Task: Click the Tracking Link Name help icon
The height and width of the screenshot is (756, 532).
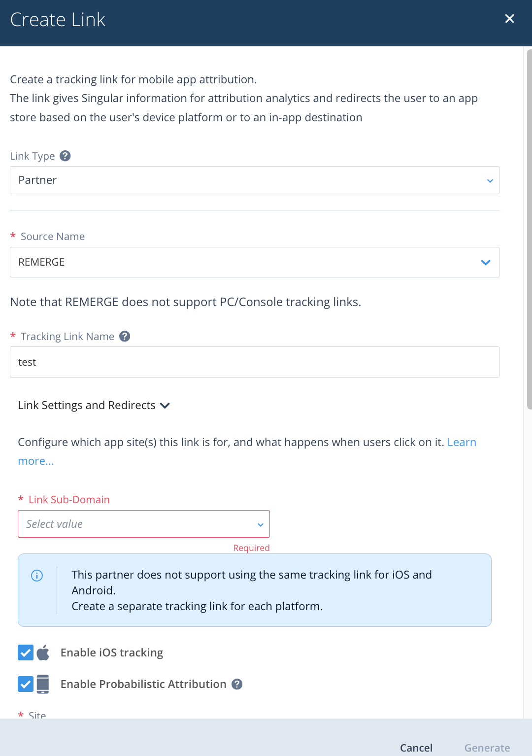Action: pos(125,336)
